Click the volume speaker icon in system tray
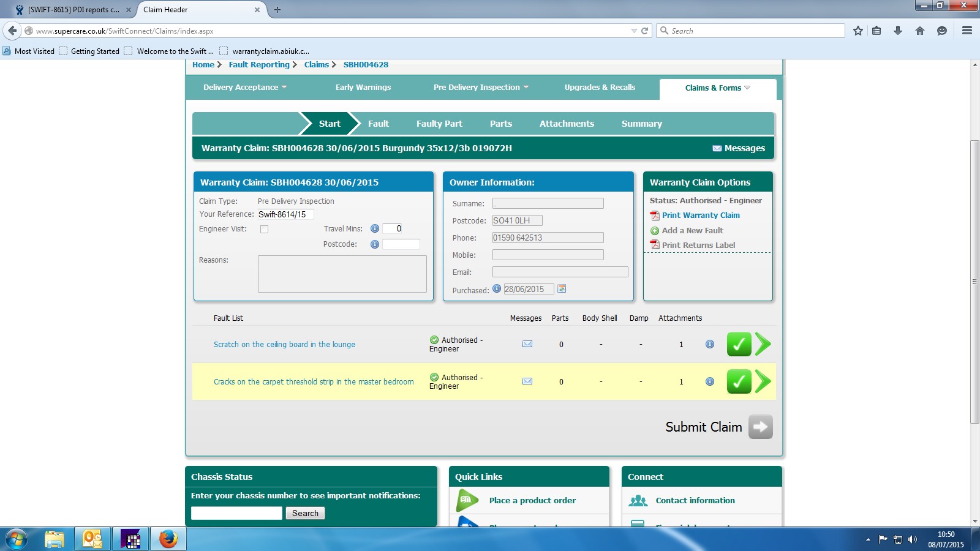980x551 pixels. [x=913, y=539]
